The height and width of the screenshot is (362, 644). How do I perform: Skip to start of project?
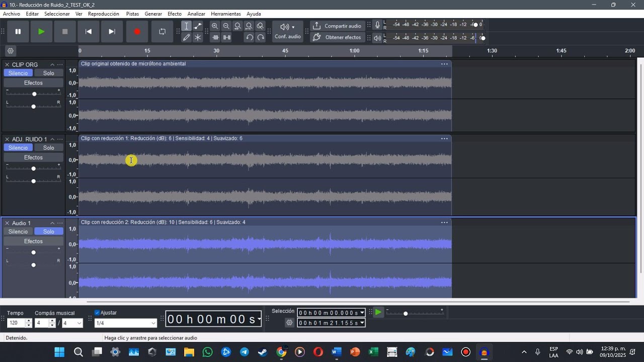(89, 32)
